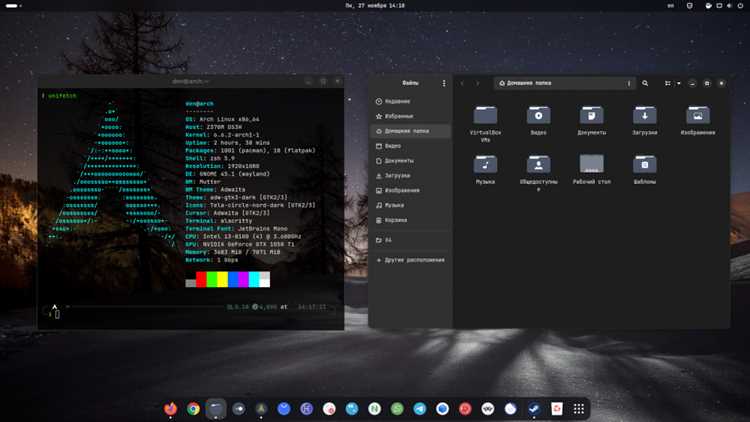Open Корзина (trash) in the Files sidebar

coord(410,220)
